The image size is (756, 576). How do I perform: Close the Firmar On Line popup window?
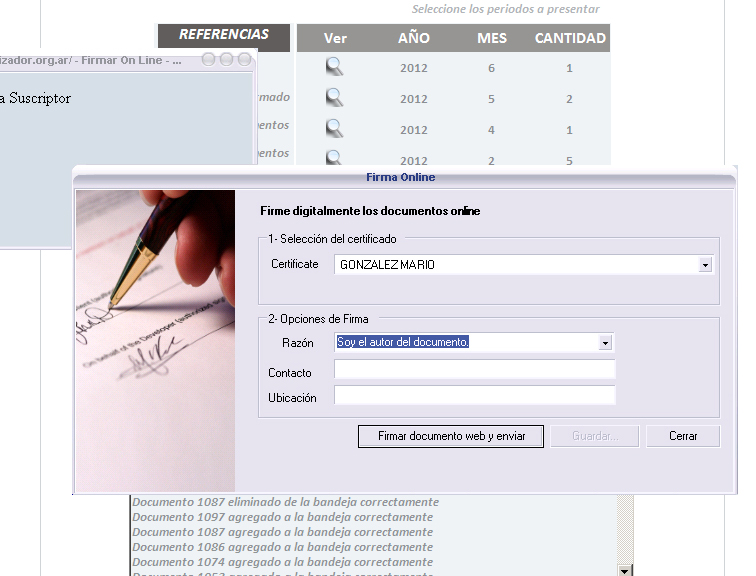click(x=243, y=60)
